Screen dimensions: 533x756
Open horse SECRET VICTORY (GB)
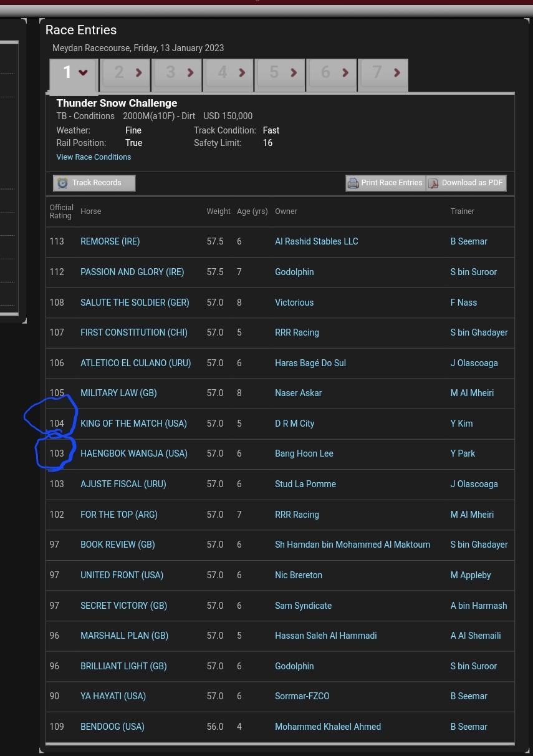(123, 606)
